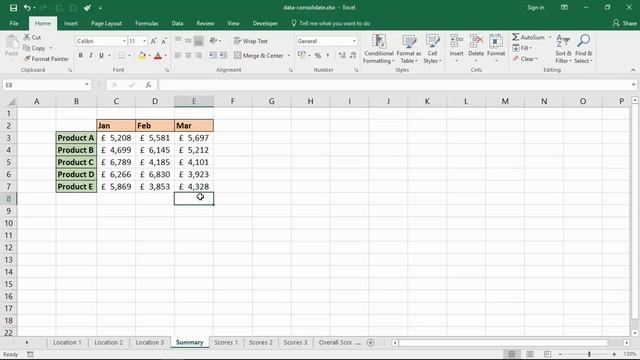Screen dimensions: 640x360
Task: Open Clear options
Action: coord(525,59)
